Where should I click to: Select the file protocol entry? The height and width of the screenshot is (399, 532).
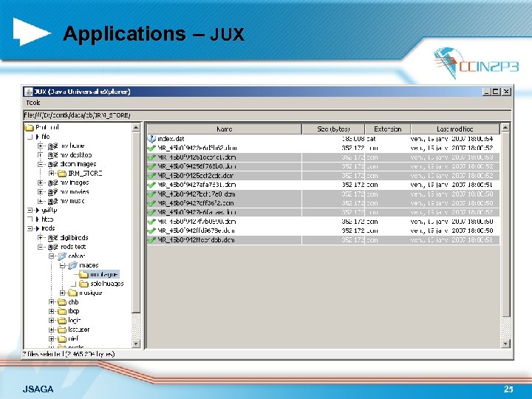[46, 137]
